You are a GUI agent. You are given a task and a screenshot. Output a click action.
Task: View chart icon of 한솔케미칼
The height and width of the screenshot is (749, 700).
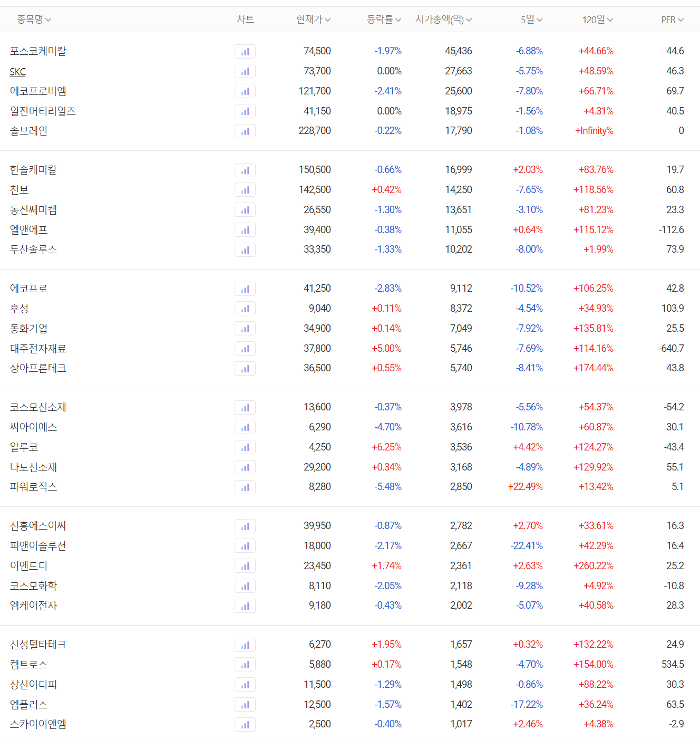(x=245, y=170)
